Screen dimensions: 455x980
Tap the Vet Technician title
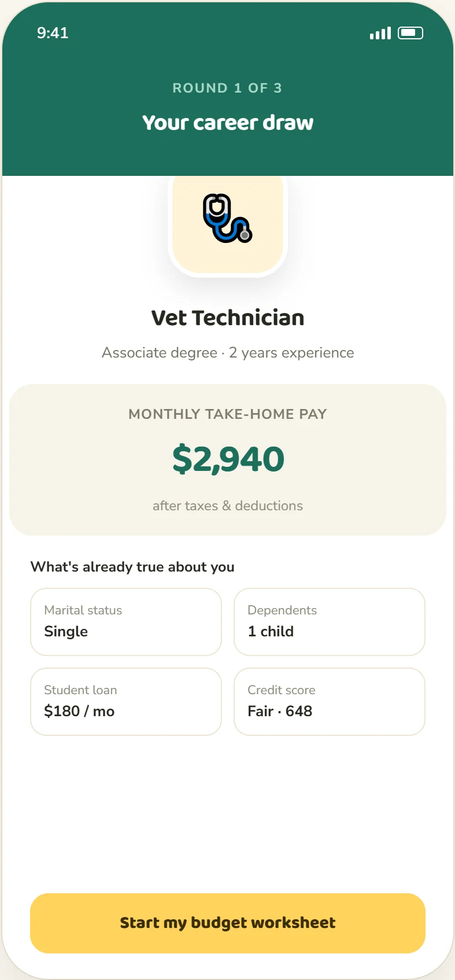click(x=228, y=318)
